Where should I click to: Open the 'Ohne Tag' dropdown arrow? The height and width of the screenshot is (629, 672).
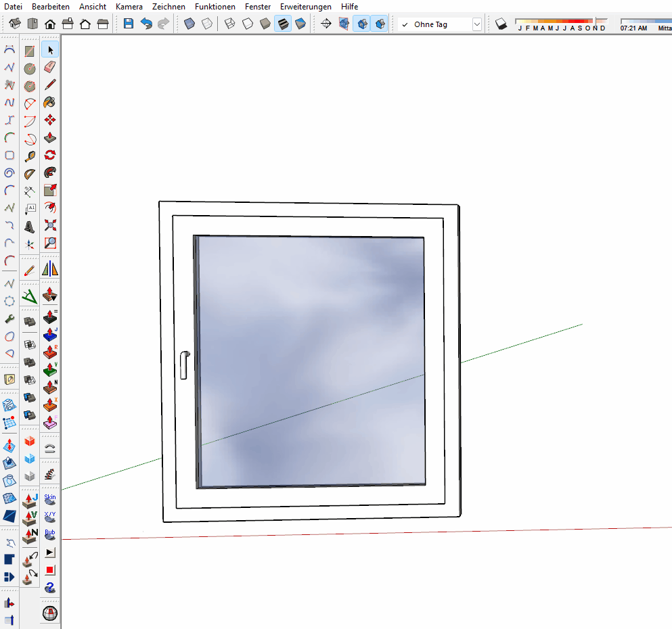[476, 24]
